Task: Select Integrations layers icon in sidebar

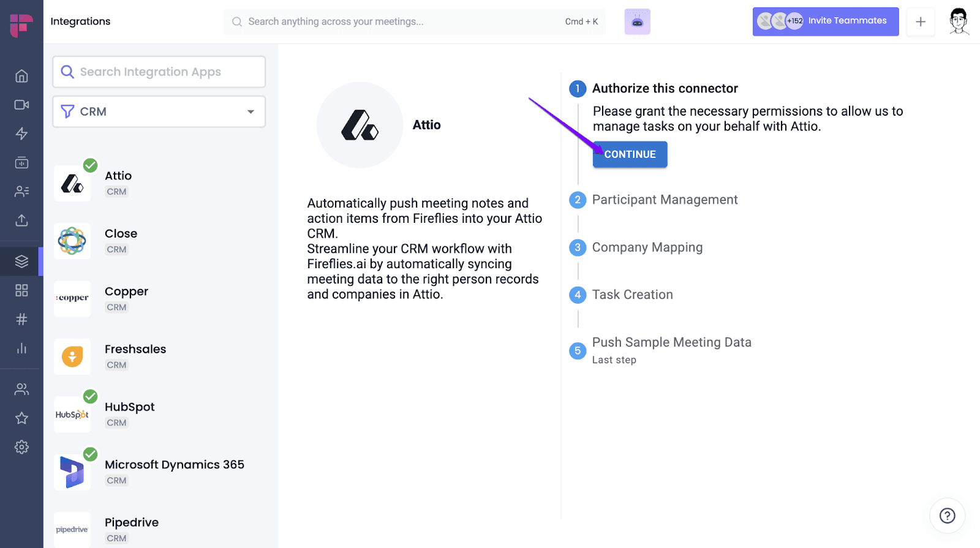Action: (x=21, y=261)
